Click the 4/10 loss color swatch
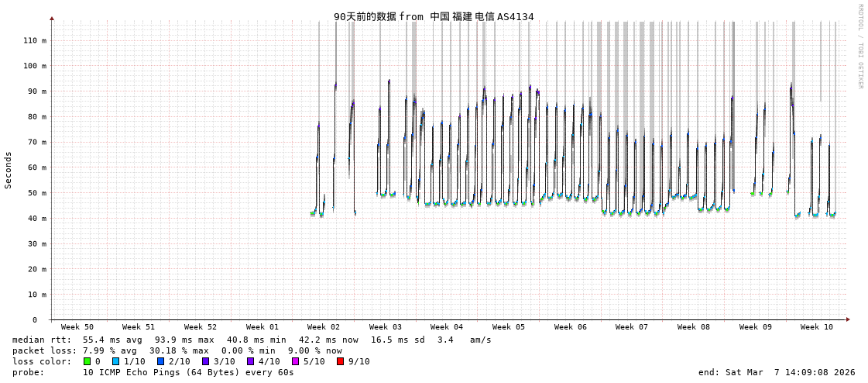This screenshot has height=383, width=868. point(250,361)
